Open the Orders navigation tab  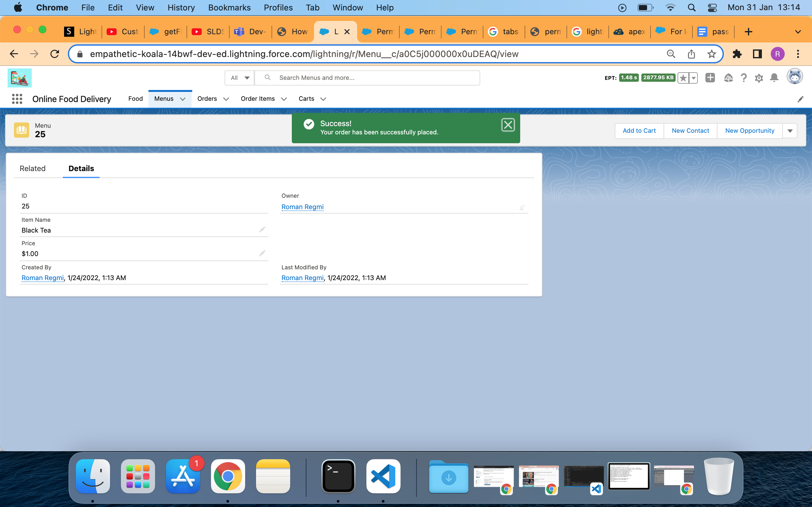coord(207,99)
